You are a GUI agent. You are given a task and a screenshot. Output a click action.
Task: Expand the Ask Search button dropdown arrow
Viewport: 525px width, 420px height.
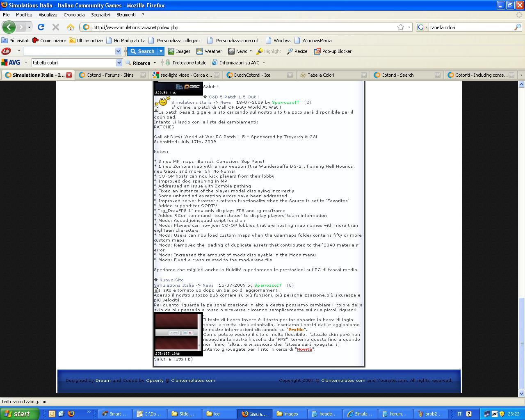tap(161, 51)
